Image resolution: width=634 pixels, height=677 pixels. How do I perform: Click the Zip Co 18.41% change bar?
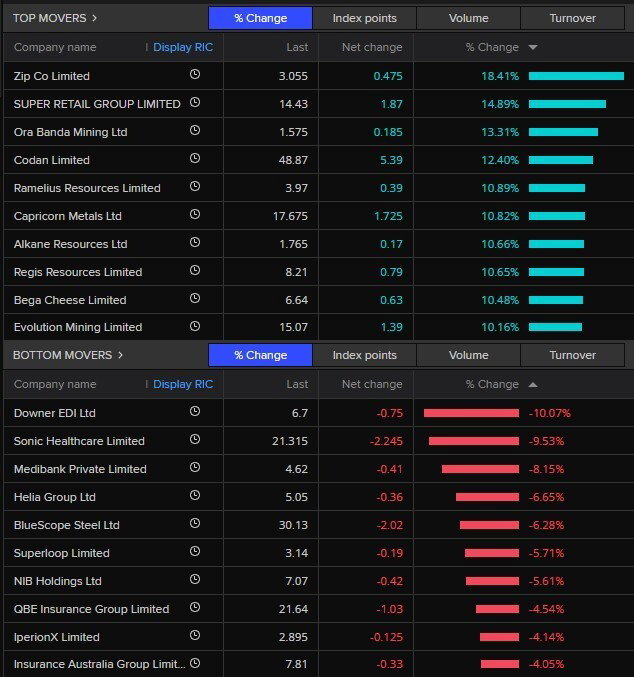pos(576,76)
